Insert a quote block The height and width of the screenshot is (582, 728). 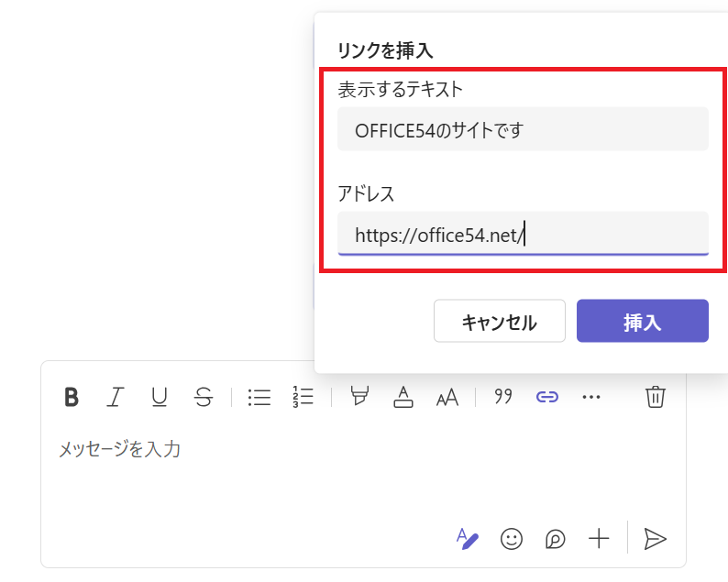(x=503, y=396)
